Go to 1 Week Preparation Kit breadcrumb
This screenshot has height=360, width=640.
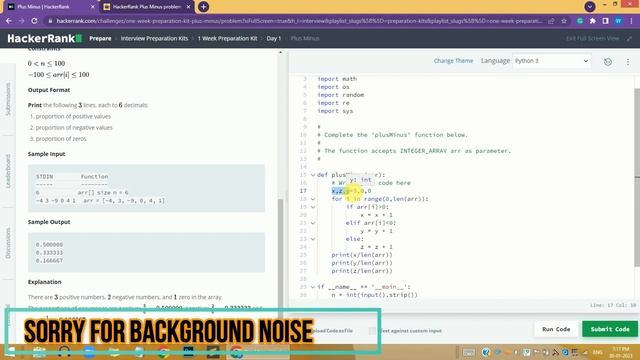[x=227, y=38]
